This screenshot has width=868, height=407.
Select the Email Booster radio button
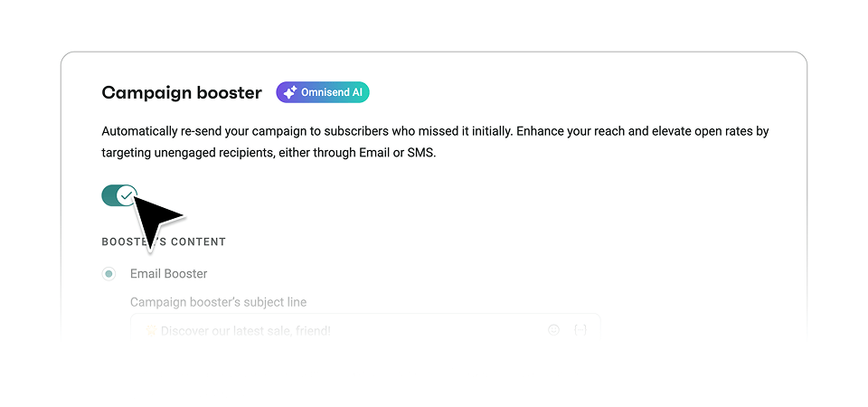point(109,273)
